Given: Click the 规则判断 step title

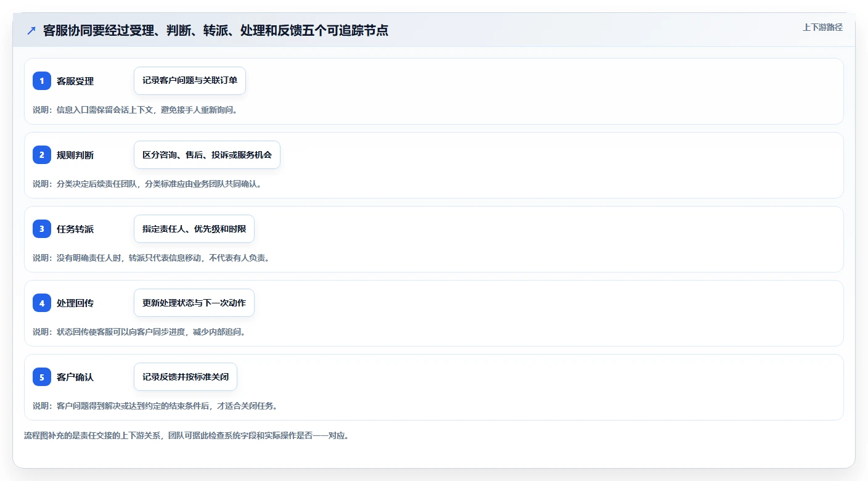Looking at the screenshot, I should [75, 155].
